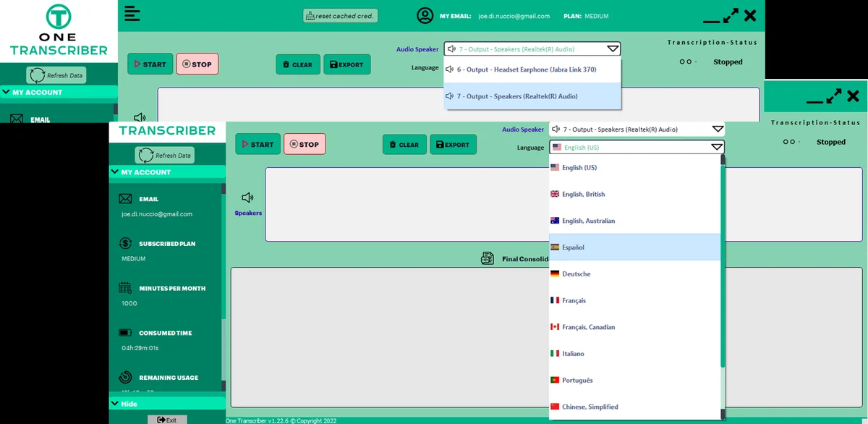Click the MEDIUM subscribed plan value in sidebar

pyautogui.click(x=133, y=258)
